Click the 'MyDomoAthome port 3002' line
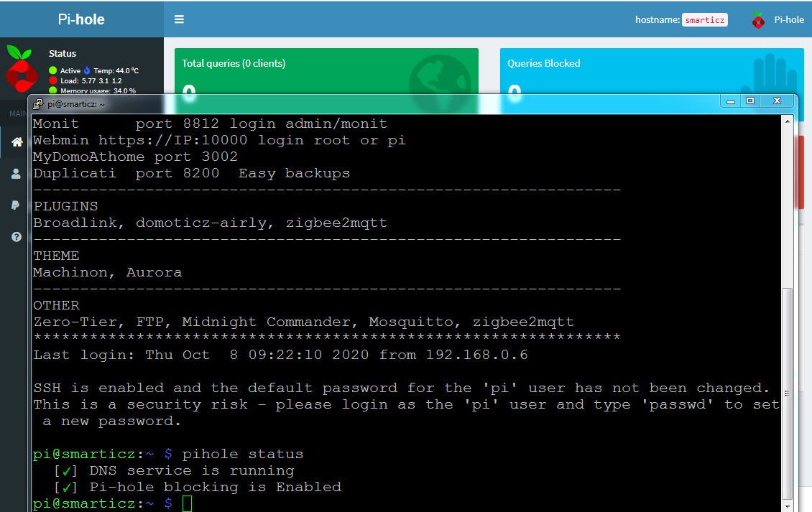Screen dimensions: 812x512 tap(136, 157)
